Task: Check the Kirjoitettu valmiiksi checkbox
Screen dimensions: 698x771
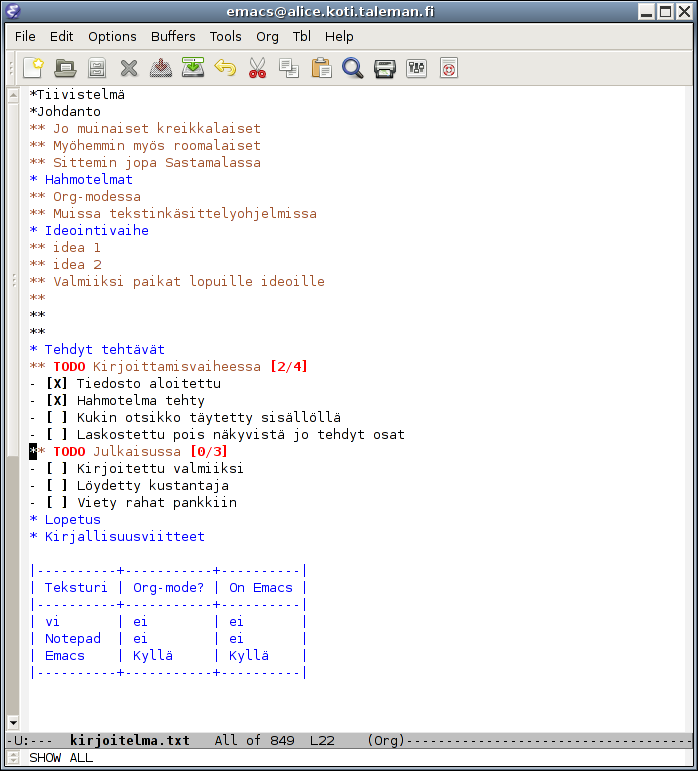Action: pyautogui.click(x=57, y=469)
